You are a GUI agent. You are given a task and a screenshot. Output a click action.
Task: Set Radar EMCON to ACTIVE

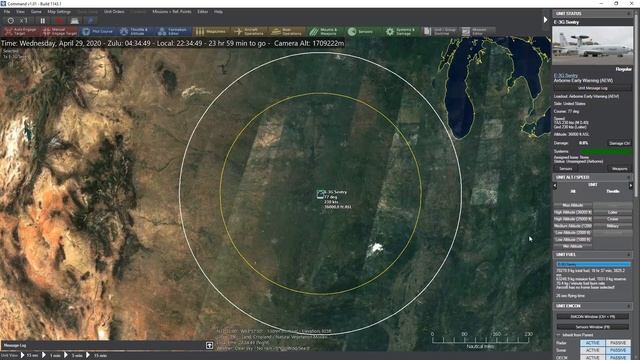(593, 343)
